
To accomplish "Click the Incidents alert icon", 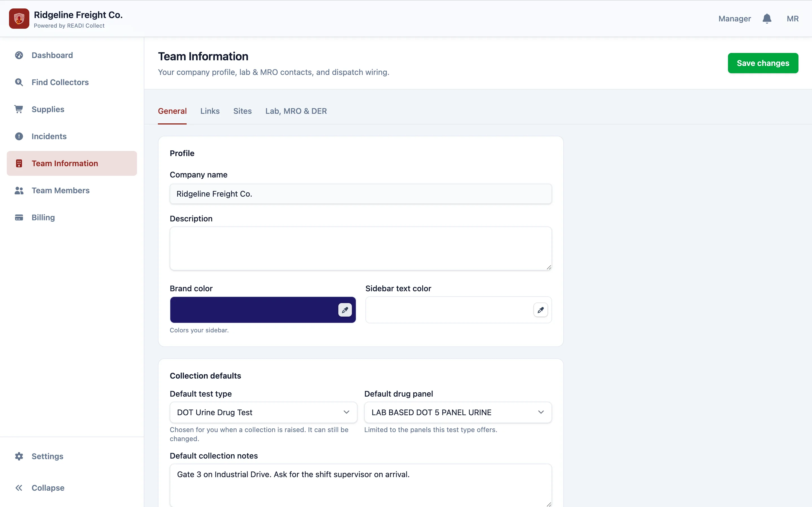I will pos(19,136).
